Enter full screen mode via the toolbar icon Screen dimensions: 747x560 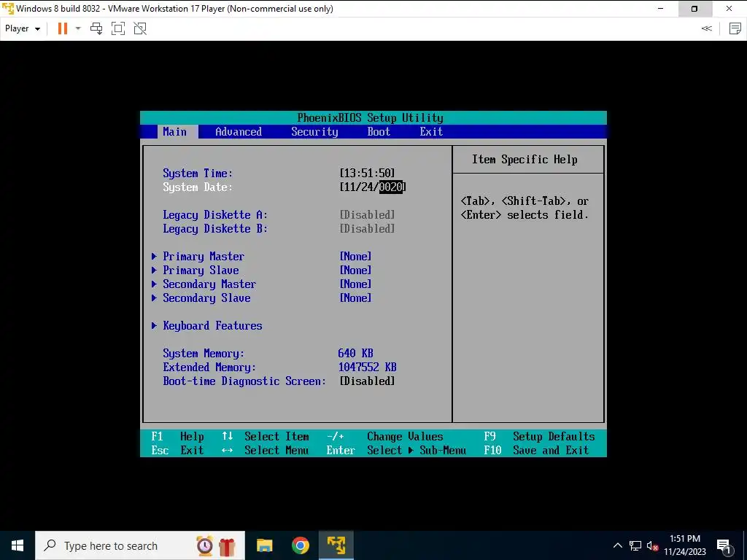[x=118, y=28]
